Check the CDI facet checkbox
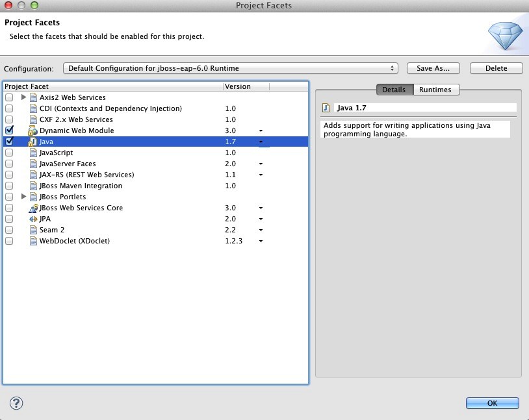 (x=9, y=108)
